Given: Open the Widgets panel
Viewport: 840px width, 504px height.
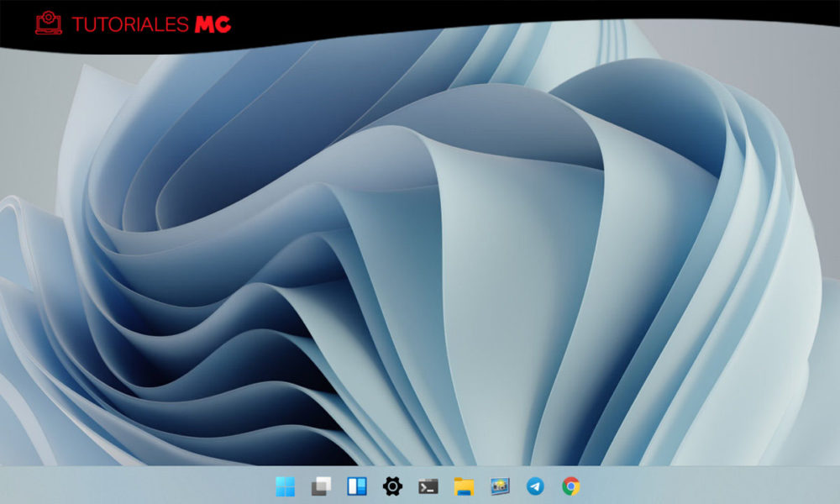Looking at the screenshot, I should tap(357, 486).
